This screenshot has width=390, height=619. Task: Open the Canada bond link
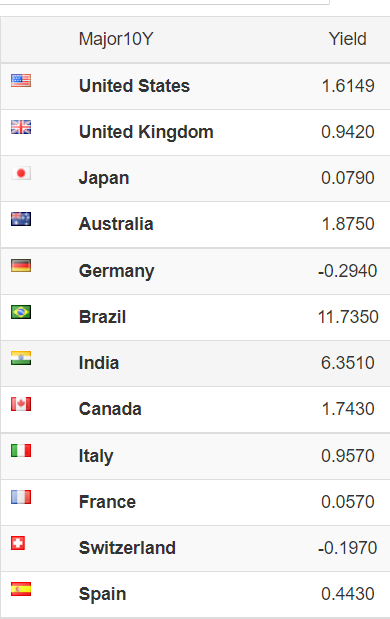(x=110, y=409)
